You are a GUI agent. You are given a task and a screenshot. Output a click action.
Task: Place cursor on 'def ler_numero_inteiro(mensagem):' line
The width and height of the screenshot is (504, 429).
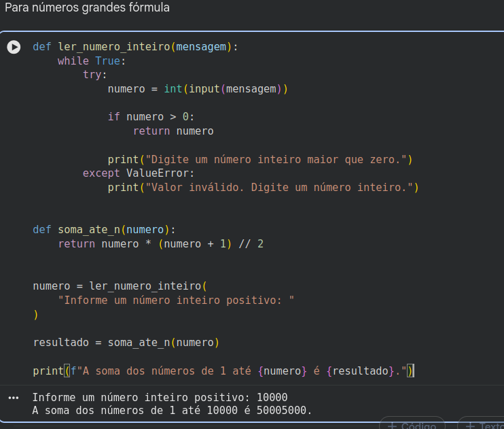tap(135, 47)
